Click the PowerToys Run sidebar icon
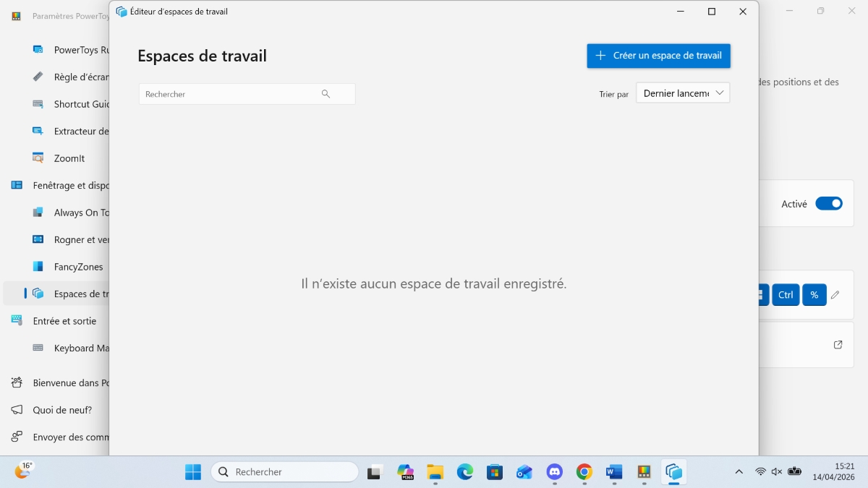 (x=38, y=50)
